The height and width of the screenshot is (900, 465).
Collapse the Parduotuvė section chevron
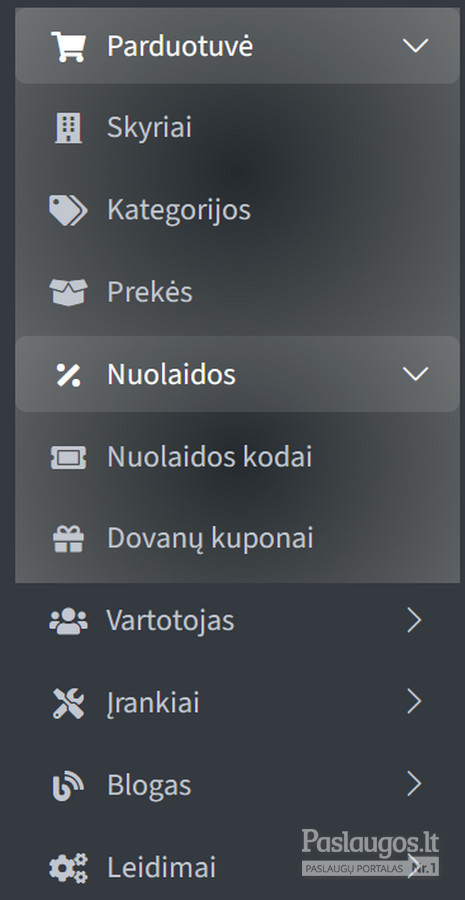point(416,46)
